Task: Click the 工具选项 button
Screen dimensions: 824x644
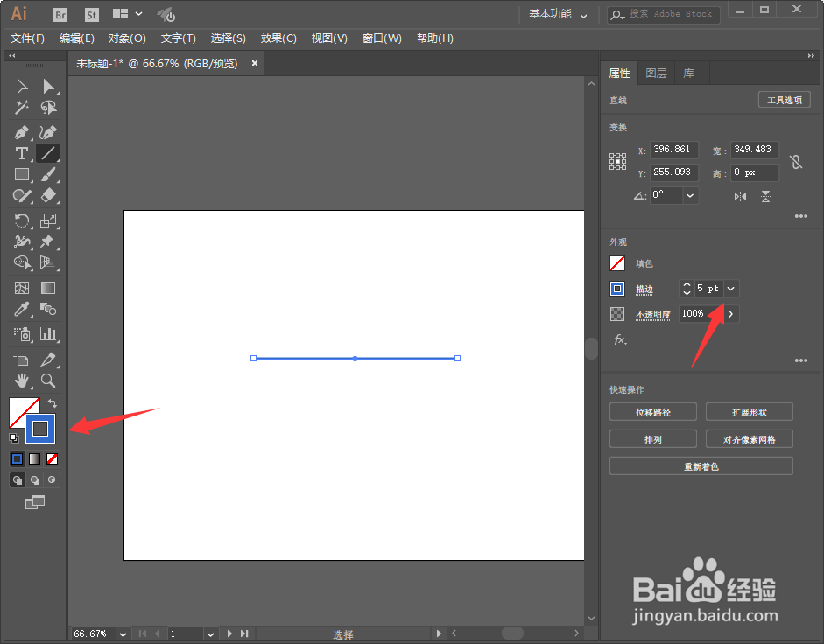Action: tap(784, 100)
